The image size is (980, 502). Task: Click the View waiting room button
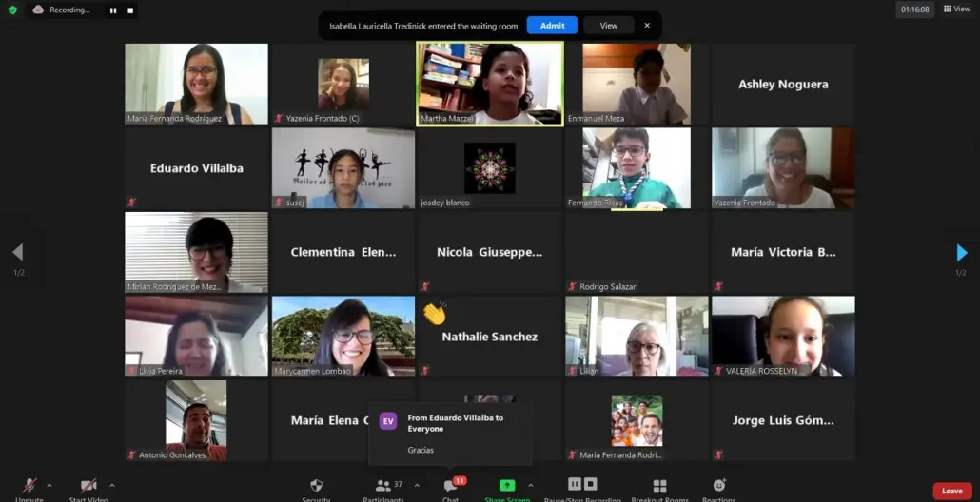[x=609, y=26]
